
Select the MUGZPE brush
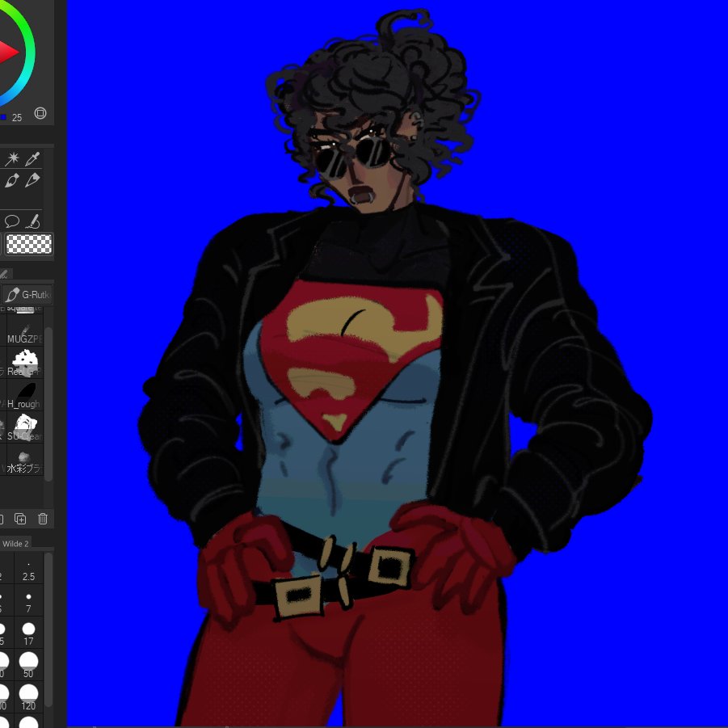click(x=24, y=330)
